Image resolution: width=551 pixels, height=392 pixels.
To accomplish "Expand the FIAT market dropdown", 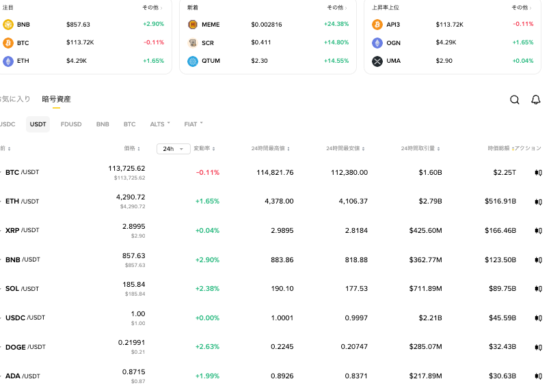I will pos(193,124).
